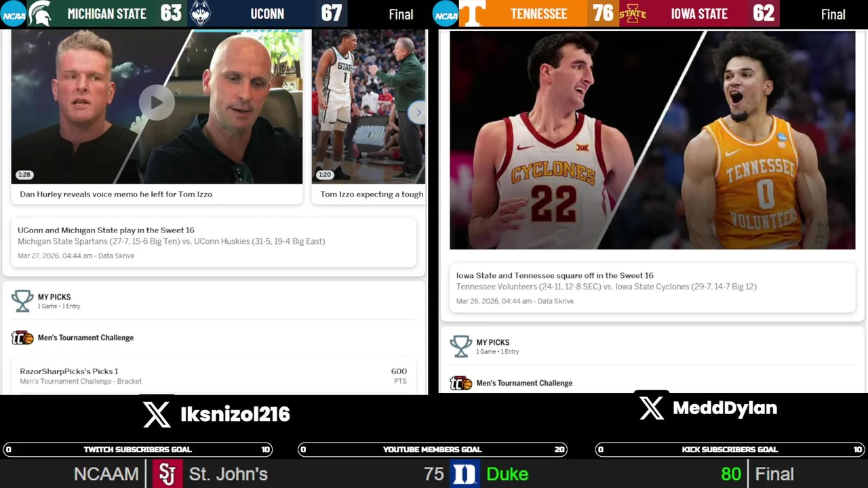Click the St. John's logo in ticker

[x=167, y=474]
